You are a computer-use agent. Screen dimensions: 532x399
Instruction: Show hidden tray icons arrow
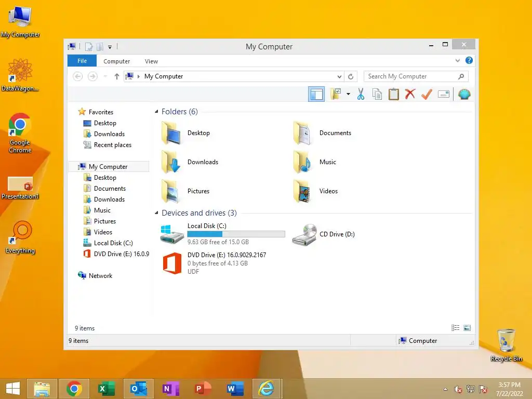click(445, 389)
